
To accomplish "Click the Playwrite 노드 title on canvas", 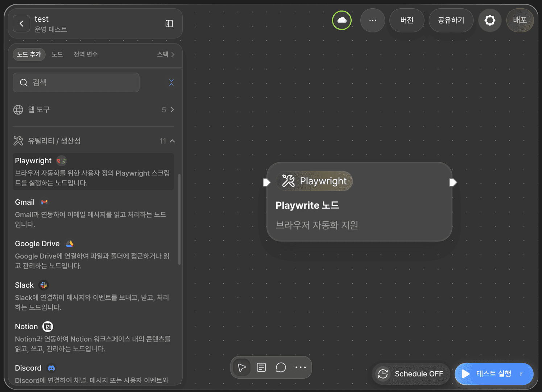I will tap(307, 205).
